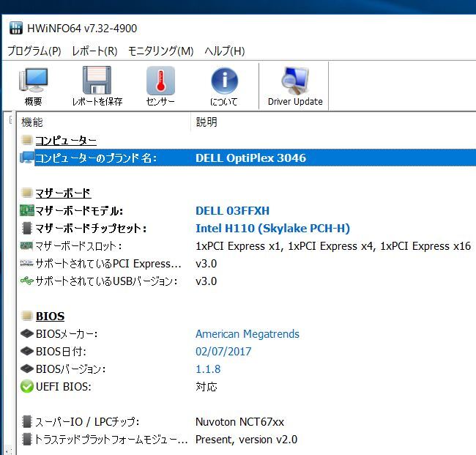Screen dimensions: 476x455
Task: Click the Present, version v2.0 value
Action: tap(247, 439)
